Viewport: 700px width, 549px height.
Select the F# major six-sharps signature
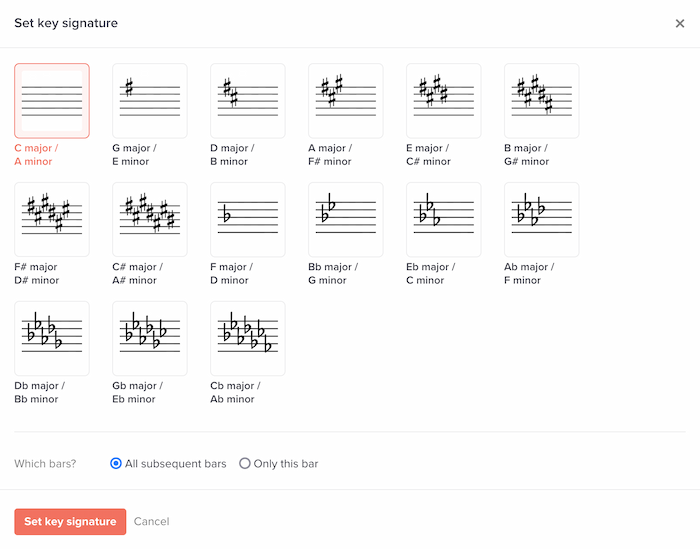[x=51, y=220]
